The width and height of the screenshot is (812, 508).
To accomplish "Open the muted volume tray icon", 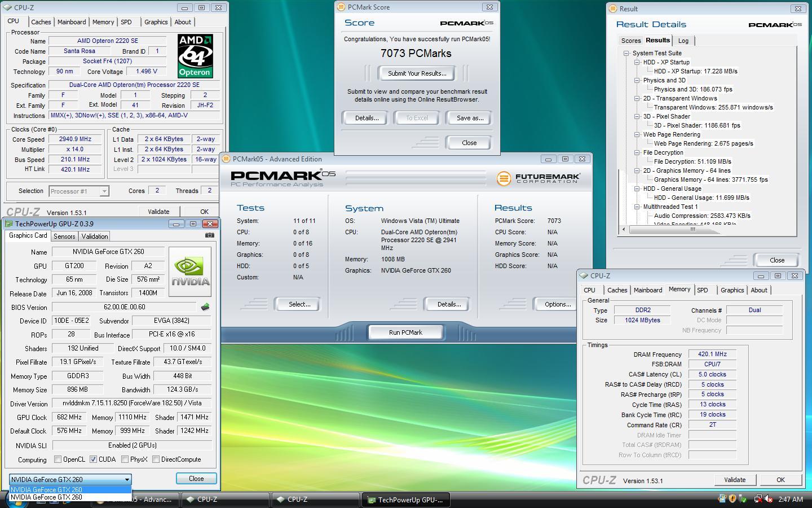I will coord(768,499).
